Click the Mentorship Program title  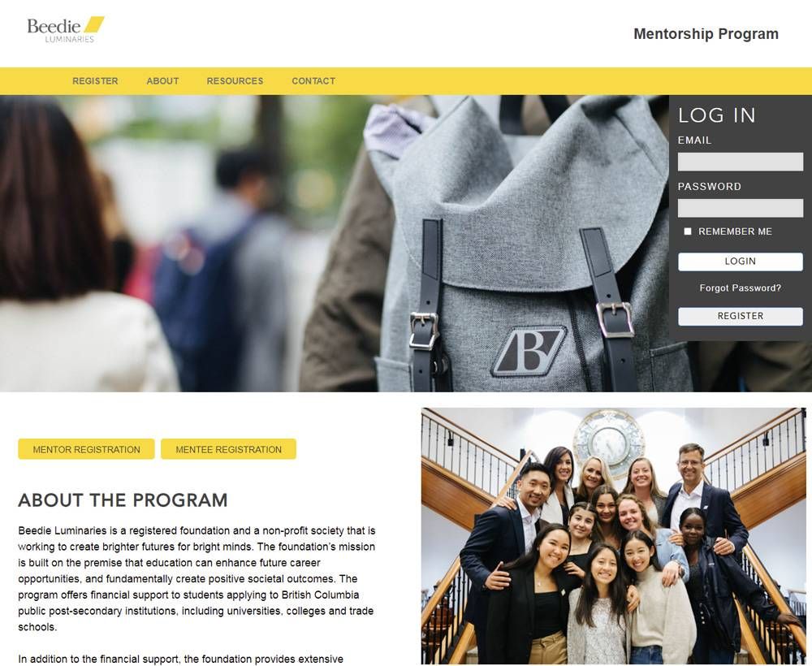(x=706, y=33)
